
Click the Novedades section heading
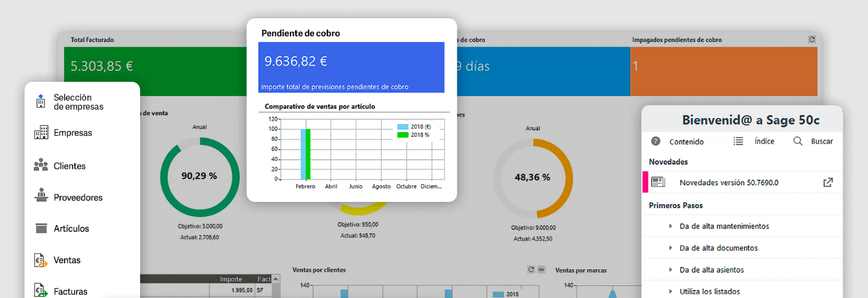(x=668, y=162)
